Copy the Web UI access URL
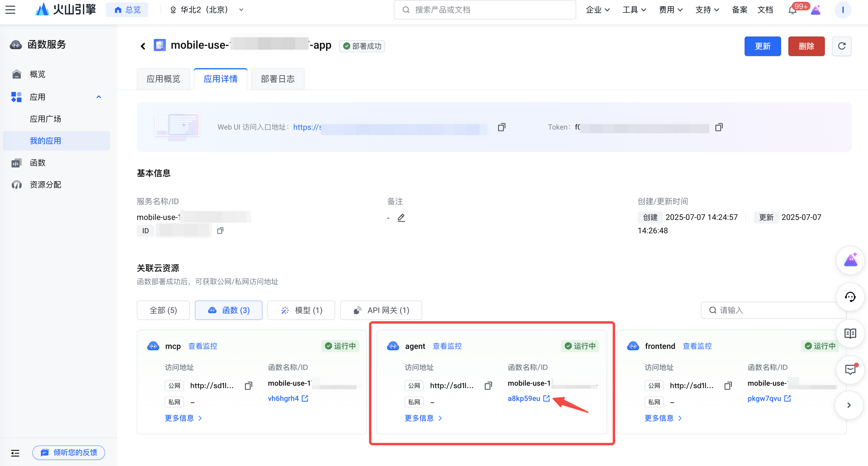The height and width of the screenshot is (466, 868). pyautogui.click(x=501, y=127)
